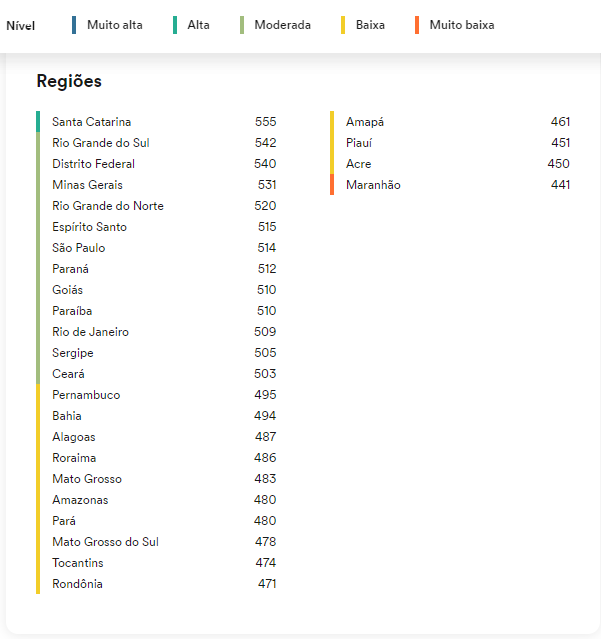
Task: Click the Muito baixa legend label
Action: pos(461,25)
